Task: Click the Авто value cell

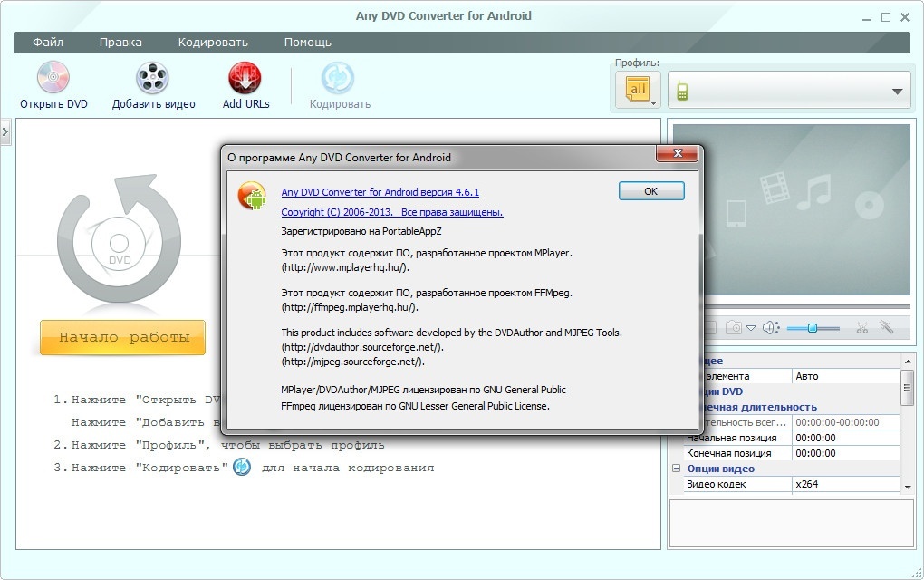Action: 845,376
